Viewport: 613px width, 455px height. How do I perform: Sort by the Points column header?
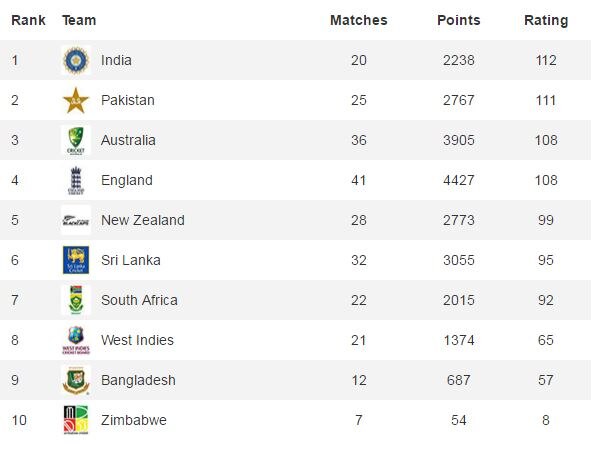click(x=459, y=20)
